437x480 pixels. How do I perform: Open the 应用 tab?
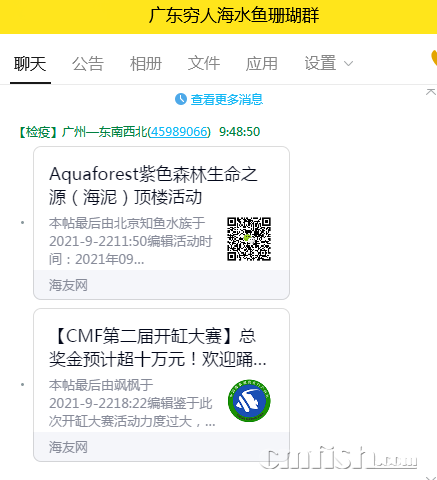262,63
